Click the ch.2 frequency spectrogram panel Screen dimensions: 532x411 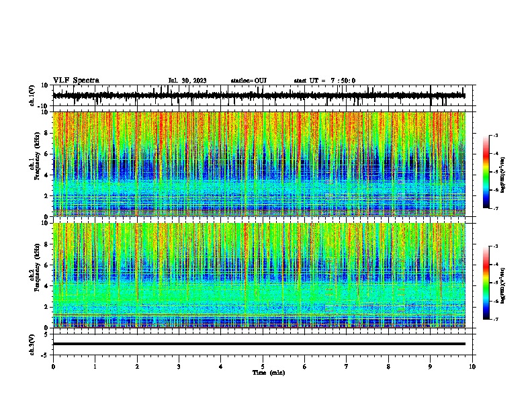(x=259, y=275)
